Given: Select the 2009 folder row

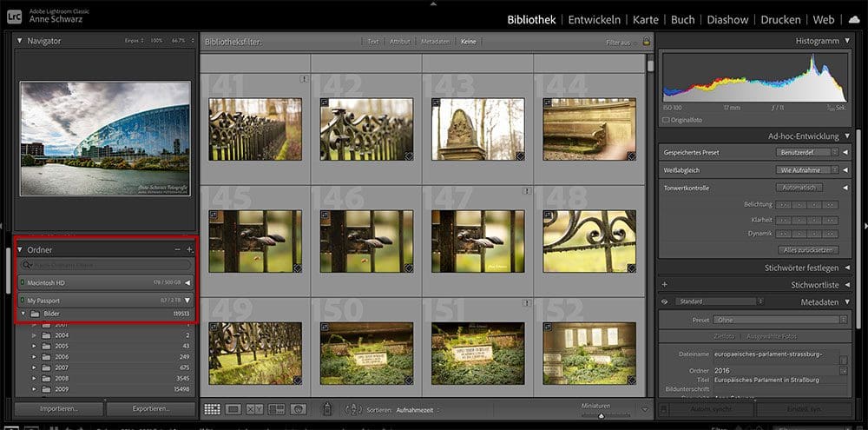Looking at the screenshot, I should point(105,389).
